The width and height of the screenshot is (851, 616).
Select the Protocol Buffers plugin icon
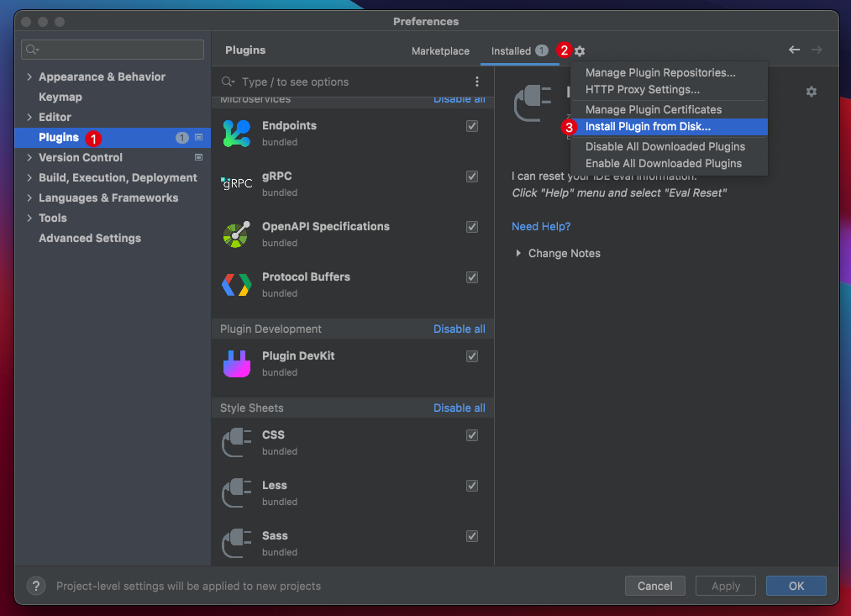(x=237, y=285)
